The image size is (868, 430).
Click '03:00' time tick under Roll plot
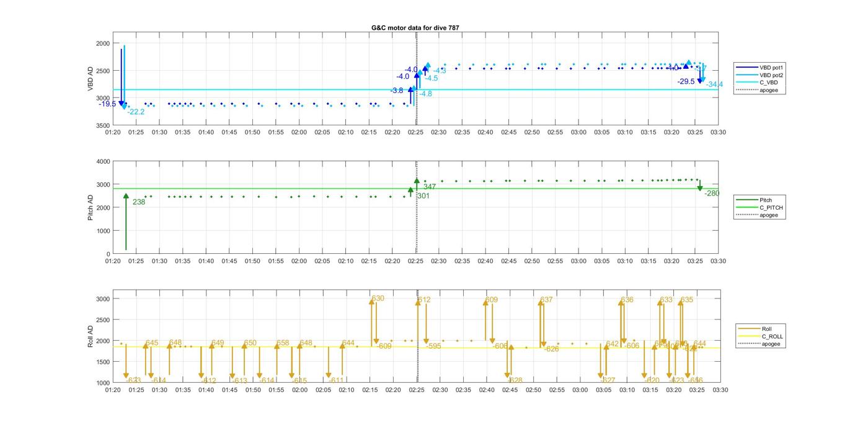coord(580,390)
